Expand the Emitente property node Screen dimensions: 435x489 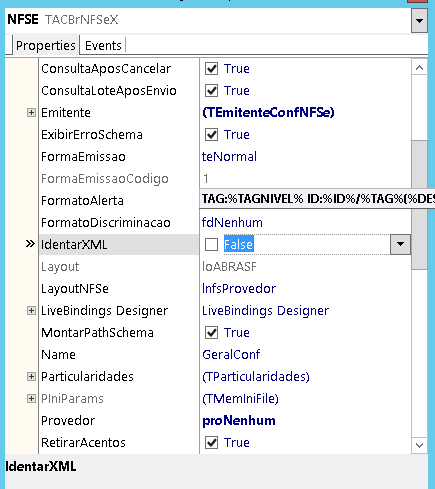coord(31,113)
